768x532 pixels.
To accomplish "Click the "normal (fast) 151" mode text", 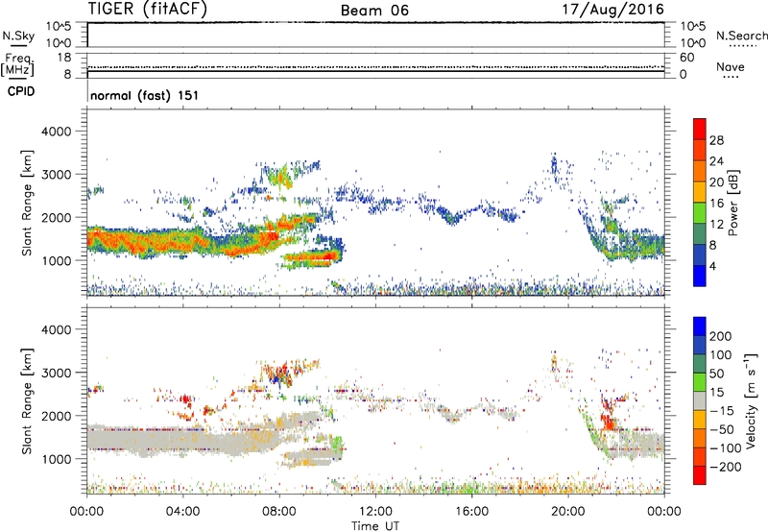I will point(145,95).
